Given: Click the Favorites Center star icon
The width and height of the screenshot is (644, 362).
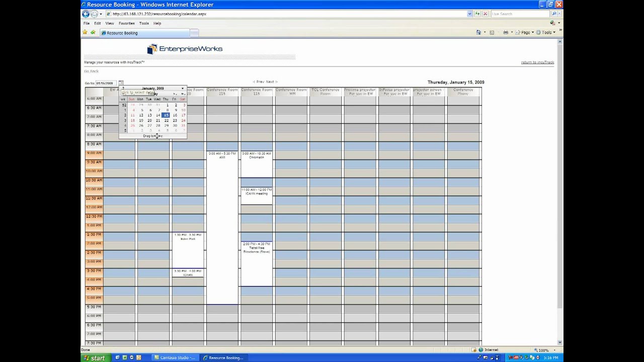Looking at the screenshot, I should (86, 33).
